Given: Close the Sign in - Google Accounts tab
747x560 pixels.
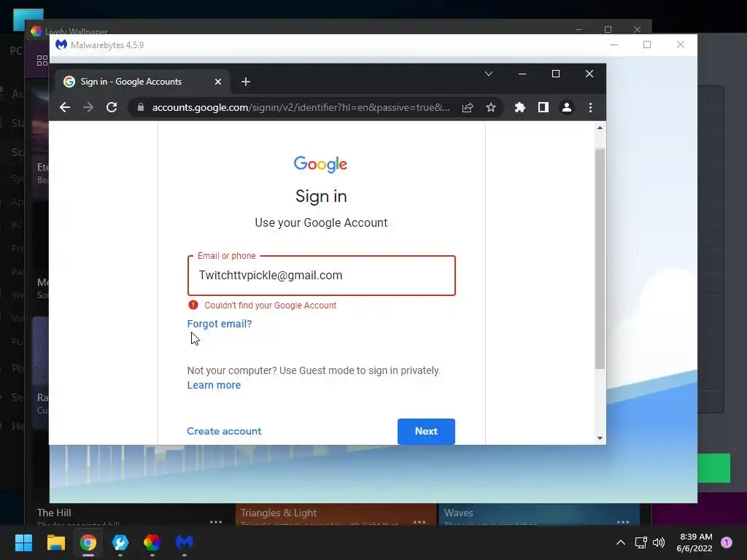Looking at the screenshot, I should click(217, 82).
